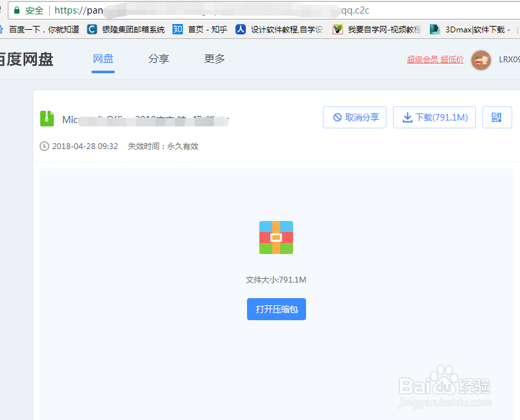Click the QR code share icon
520x420 pixels.
click(x=497, y=117)
